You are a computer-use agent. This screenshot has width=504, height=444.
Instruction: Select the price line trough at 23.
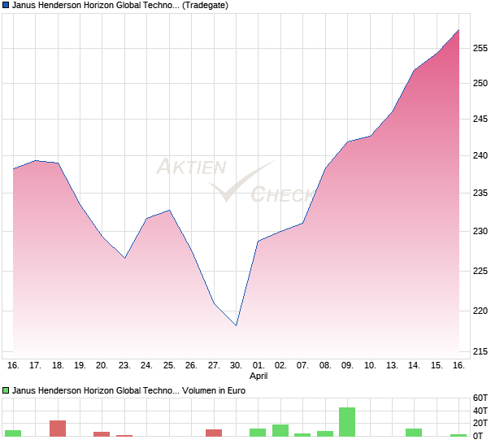click(124, 258)
